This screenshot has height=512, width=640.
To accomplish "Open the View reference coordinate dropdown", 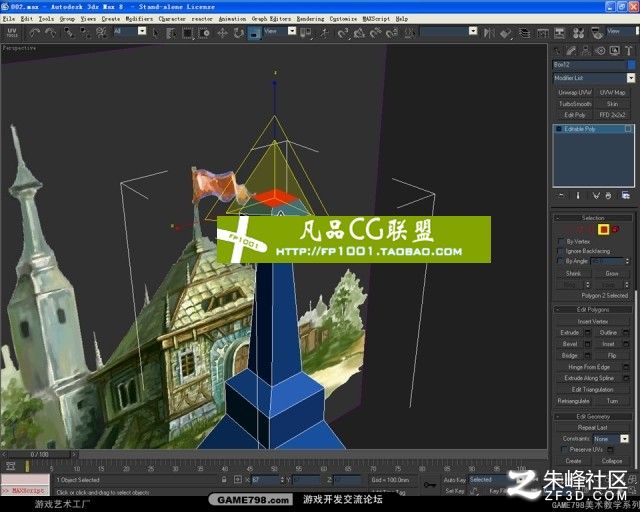I will [291, 31].
